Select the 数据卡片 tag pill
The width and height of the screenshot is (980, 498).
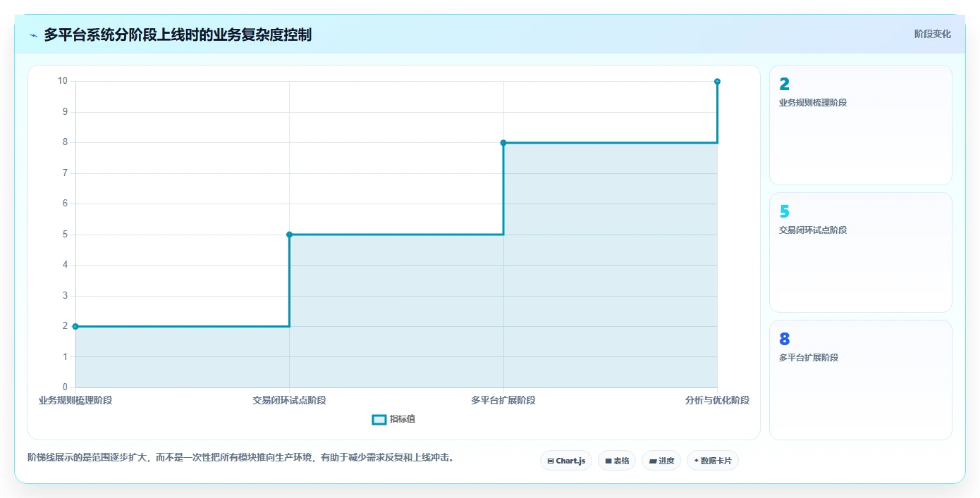[713, 461]
